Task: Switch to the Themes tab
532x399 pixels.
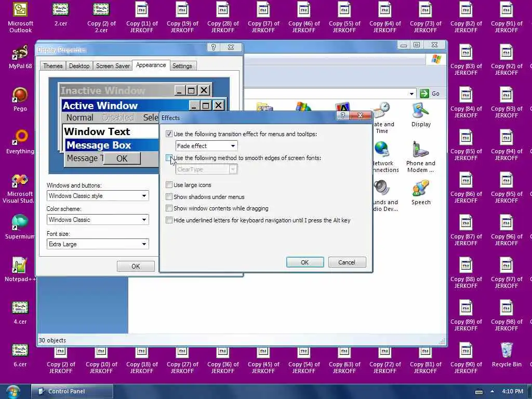Action: (x=52, y=66)
